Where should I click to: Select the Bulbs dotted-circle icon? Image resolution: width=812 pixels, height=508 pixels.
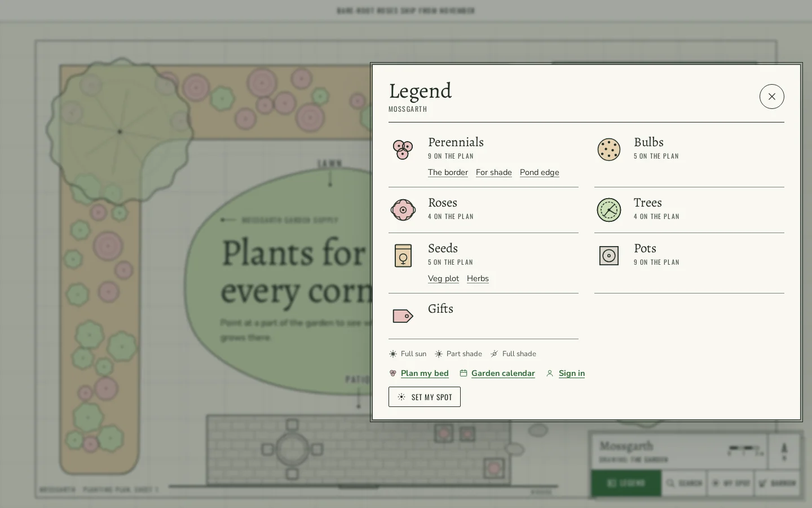608,150
